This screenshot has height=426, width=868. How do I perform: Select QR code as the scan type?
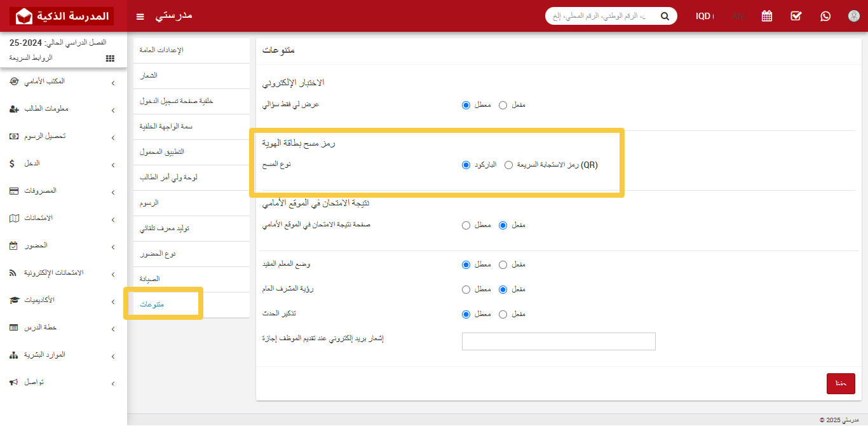click(x=508, y=164)
